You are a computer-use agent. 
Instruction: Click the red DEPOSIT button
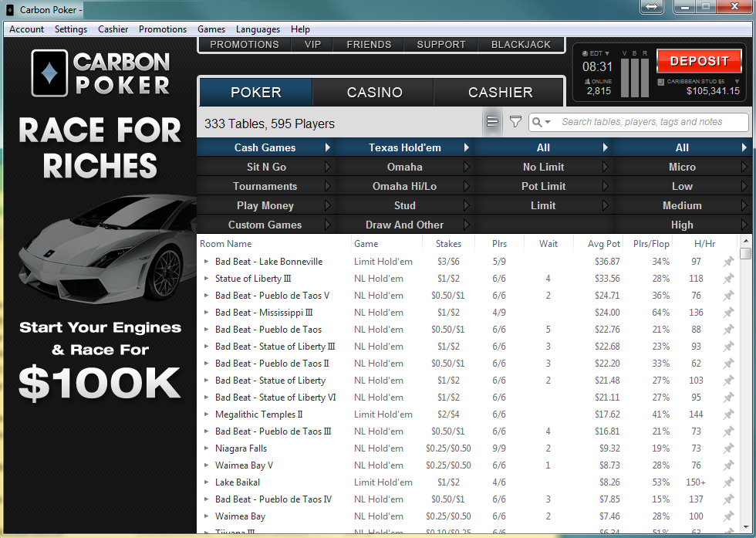(x=699, y=61)
